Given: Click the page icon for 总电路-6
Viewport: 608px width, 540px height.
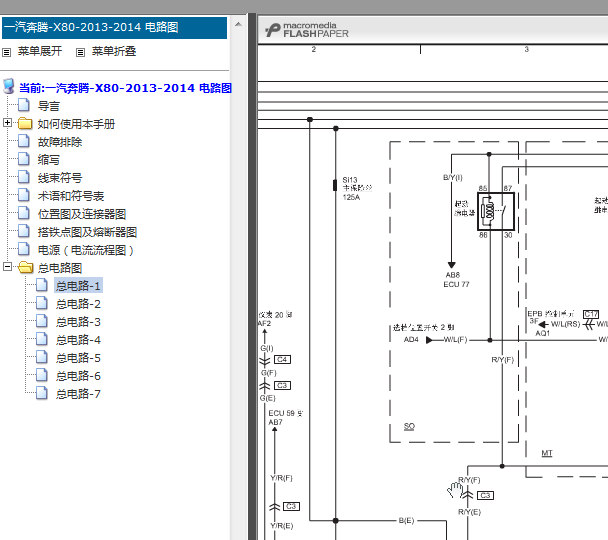Looking at the screenshot, I should 42,374.
